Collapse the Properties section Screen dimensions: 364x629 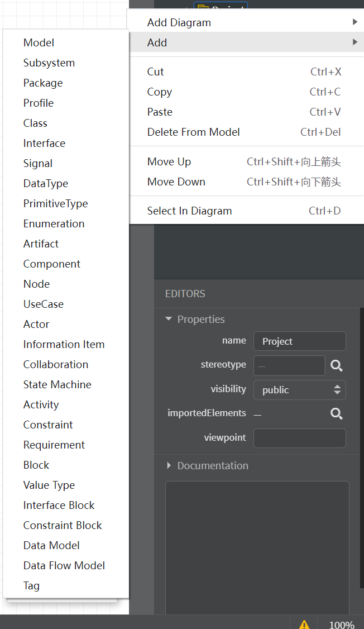coord(169,320)
